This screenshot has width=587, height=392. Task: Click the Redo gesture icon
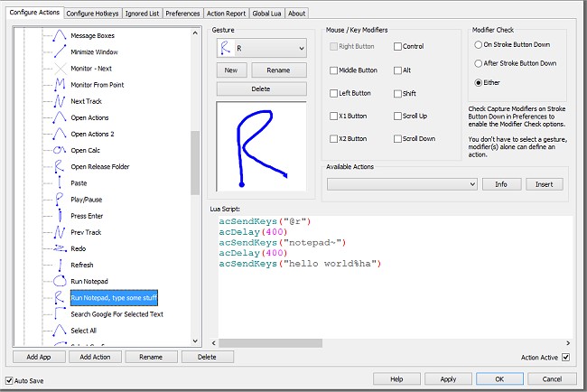click(59, 248)
